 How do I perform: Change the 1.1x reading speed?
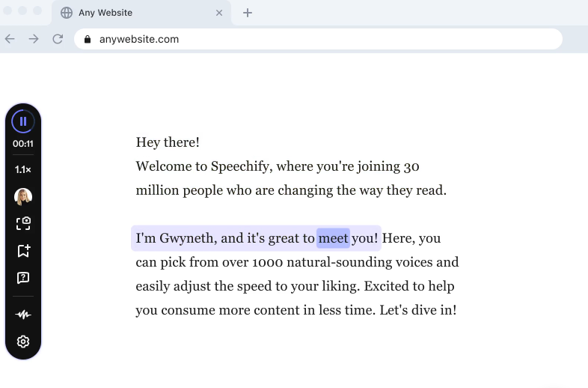coord(23,170)
